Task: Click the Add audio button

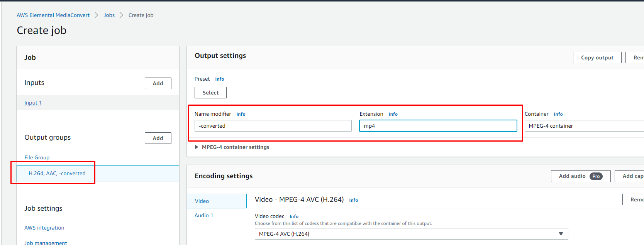Action: (x=580, y=176)
